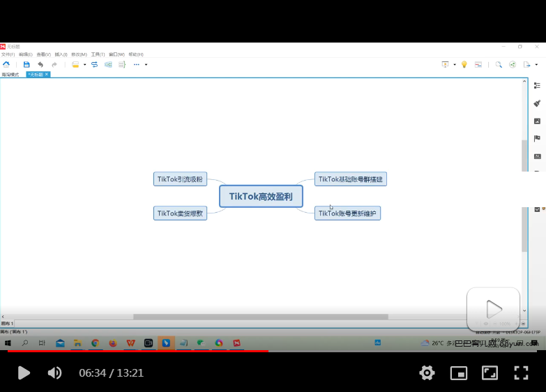546x392 pixels.
Task: Open WPS Office from the taskbar
Action: [x=130, y=343]
